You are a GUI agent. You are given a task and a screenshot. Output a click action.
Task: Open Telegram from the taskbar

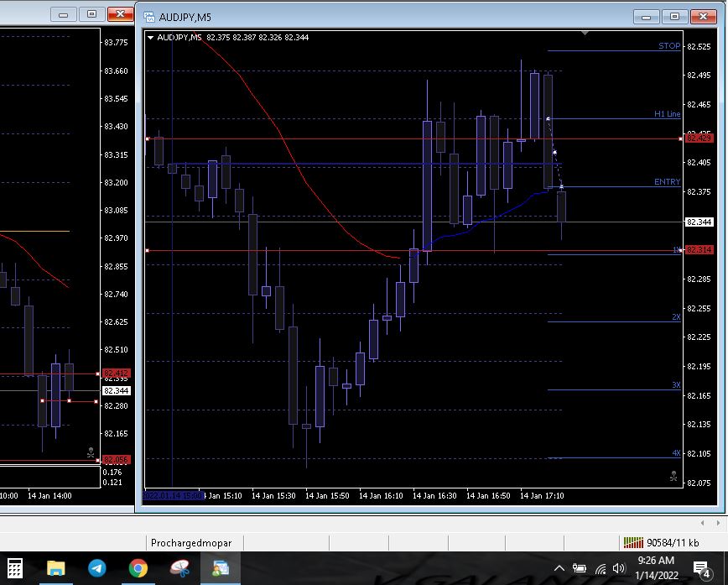click(97, 568)
